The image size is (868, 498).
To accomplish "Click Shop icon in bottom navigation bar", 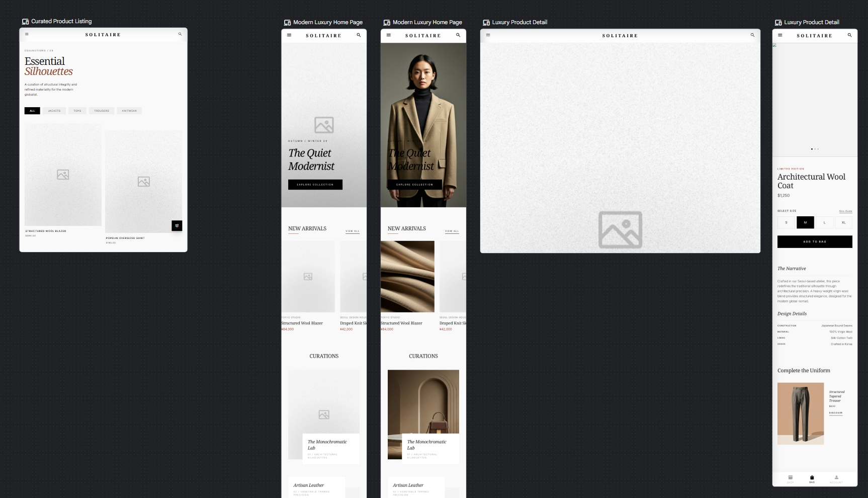I will (x=790, y=479).
